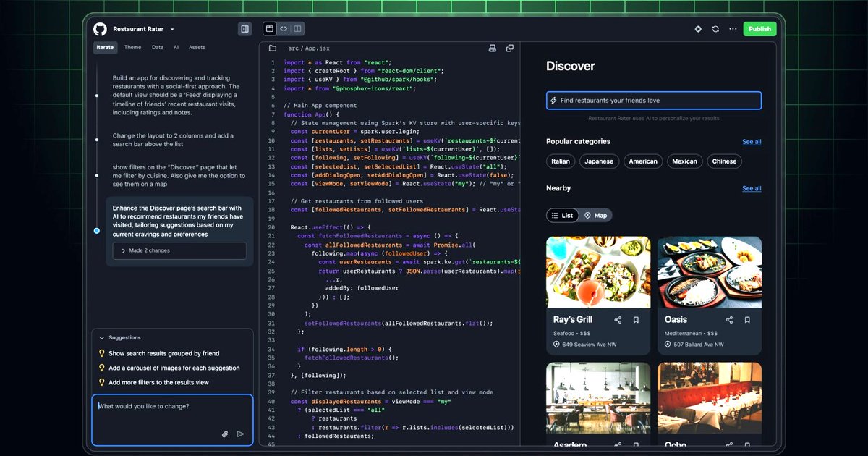Switch to split preview and code view
Viewport: 868px width, 456px height.
(297, 28)
